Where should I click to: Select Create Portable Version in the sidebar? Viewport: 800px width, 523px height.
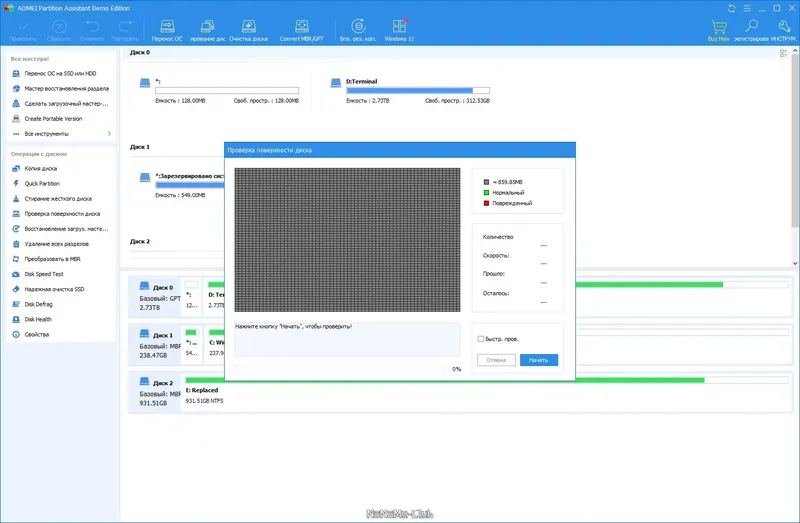53,119
